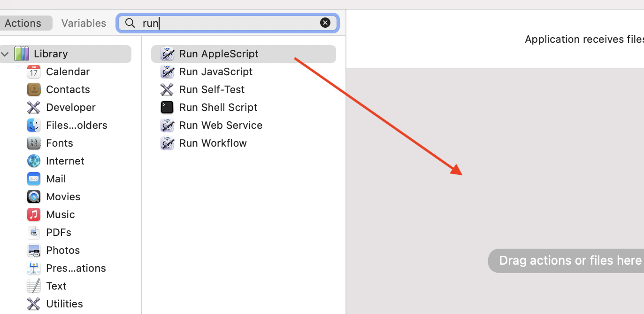This screenshot has width=644, height=314.
Task: Select the Utilities category
Action: (64, 304)
